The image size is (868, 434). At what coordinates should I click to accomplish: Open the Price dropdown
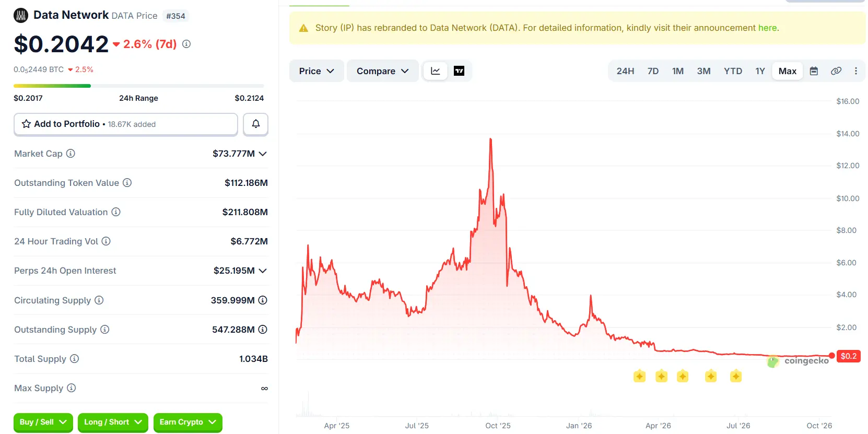[x=316, y=71]
